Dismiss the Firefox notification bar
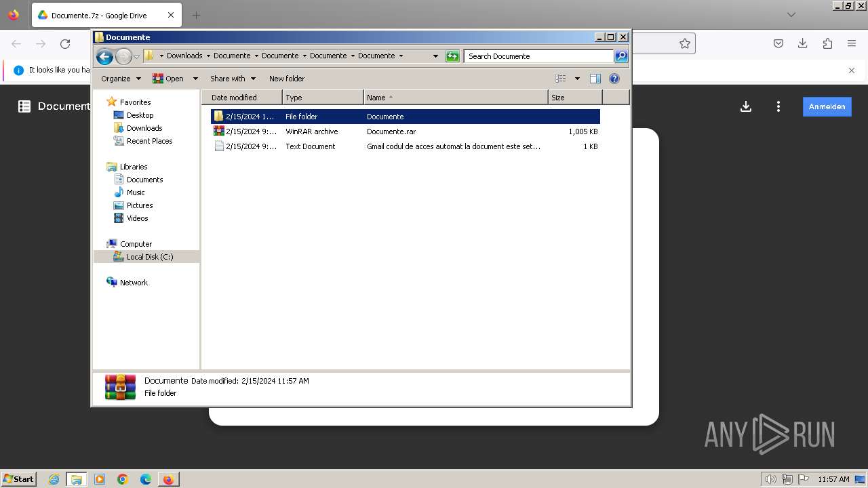Viewport: 868px width, 488px height. pyautogui.click(x=852, y=70)
